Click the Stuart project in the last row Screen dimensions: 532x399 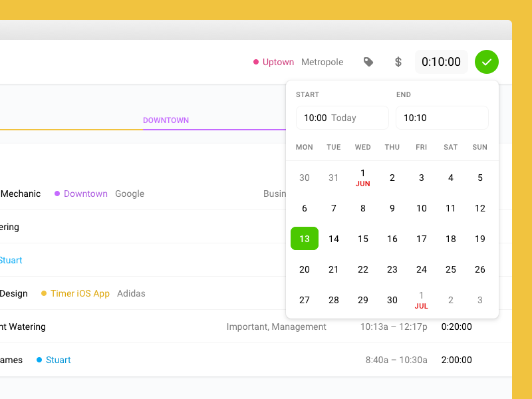click(58, 360)
